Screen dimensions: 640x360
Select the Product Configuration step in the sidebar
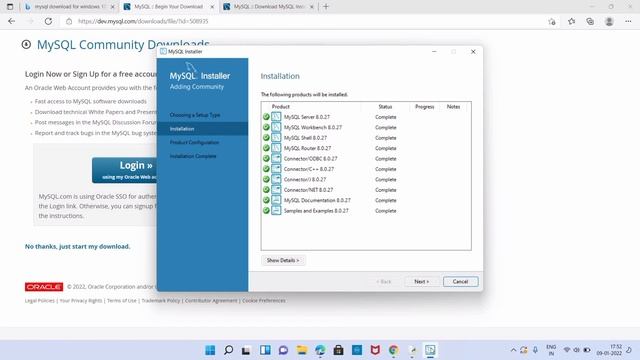pyautogui.click(x=194, y=142)
